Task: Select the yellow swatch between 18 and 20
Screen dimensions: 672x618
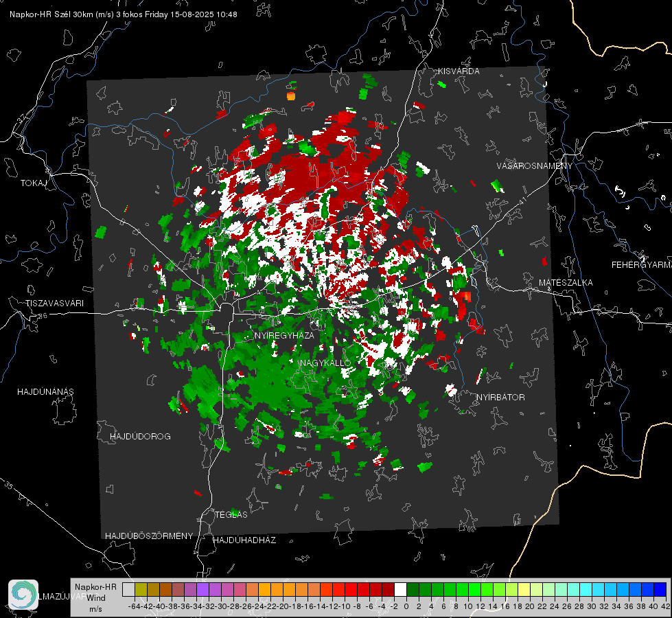Action: pos(524,589)
